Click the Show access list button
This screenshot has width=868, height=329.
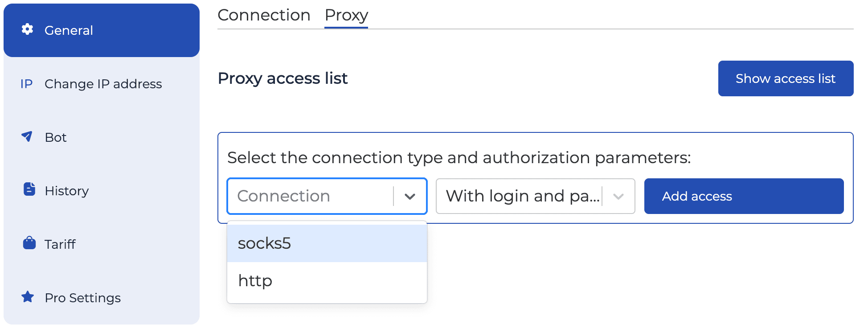786,78
